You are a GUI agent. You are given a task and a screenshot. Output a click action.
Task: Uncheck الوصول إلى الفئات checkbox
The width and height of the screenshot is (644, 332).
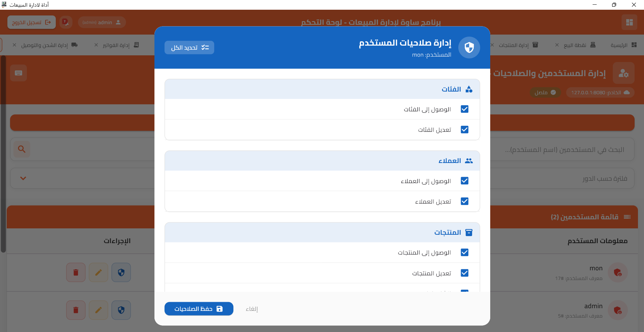coord(464,109)
